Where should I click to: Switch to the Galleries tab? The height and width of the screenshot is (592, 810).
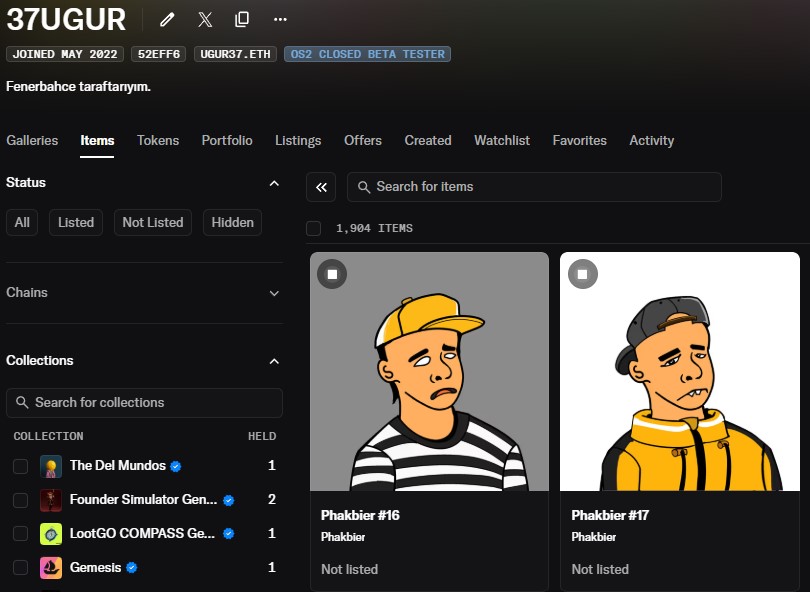click(32, 141)
